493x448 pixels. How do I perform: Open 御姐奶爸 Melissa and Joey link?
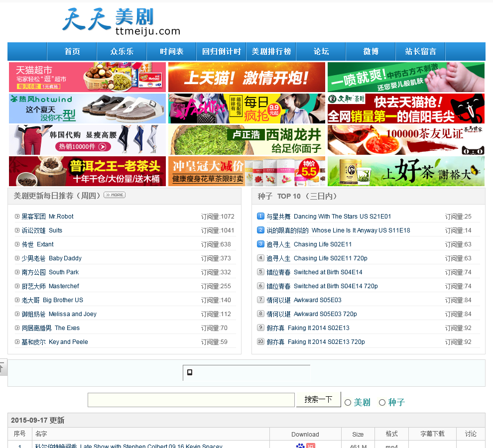click(x=59, y=314)
